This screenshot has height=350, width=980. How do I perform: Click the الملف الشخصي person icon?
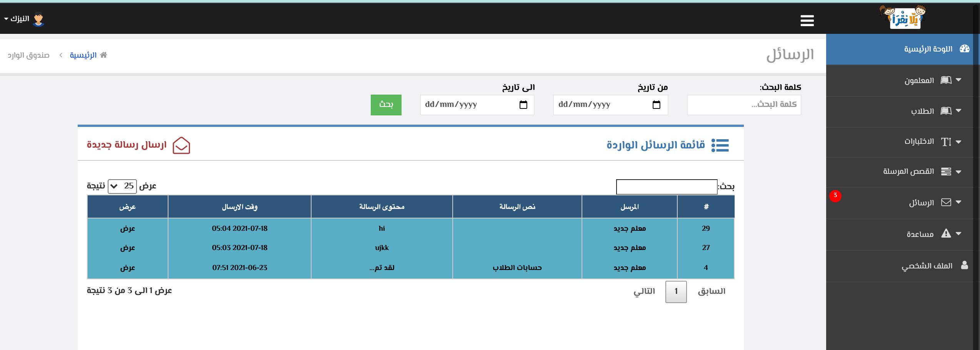[965, 265]
